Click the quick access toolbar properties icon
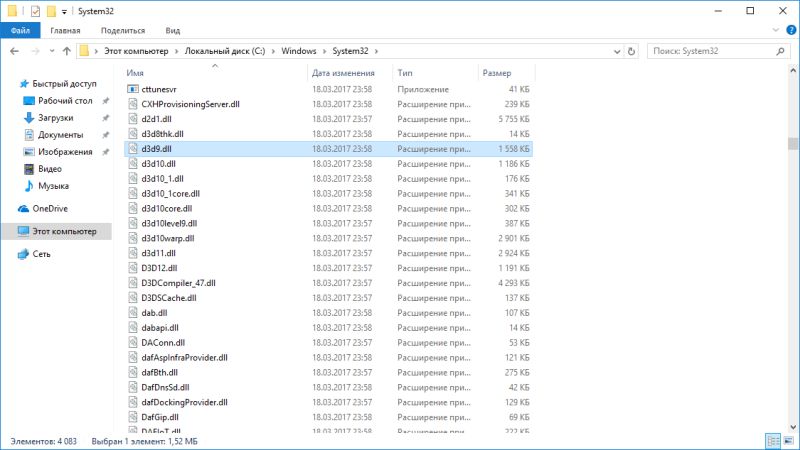Screen dimensions: 800x450 (x=35, y=11)
